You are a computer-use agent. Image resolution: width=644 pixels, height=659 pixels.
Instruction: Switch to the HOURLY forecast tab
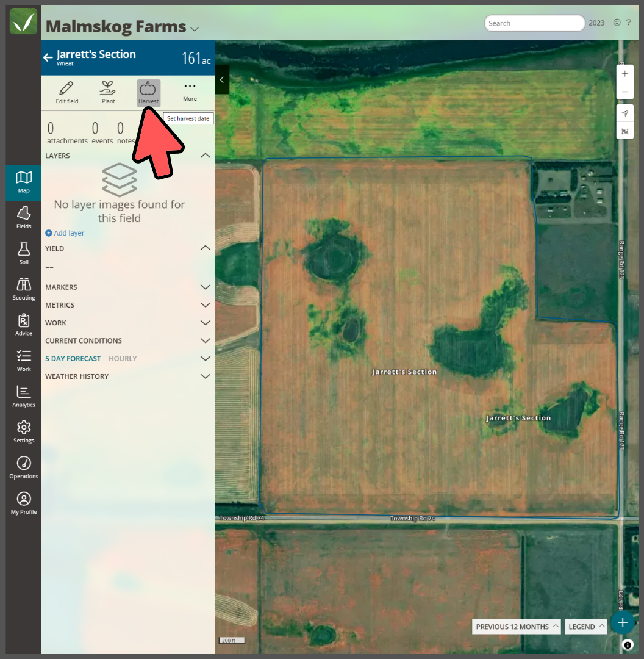[x=123, y=358]
